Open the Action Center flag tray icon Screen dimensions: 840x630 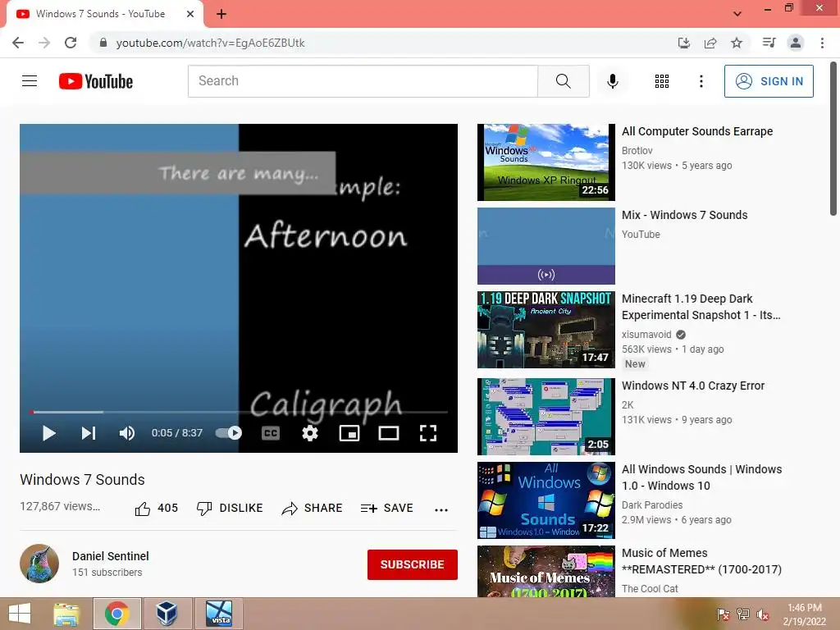pyautogui.click(x=723, y=614)
